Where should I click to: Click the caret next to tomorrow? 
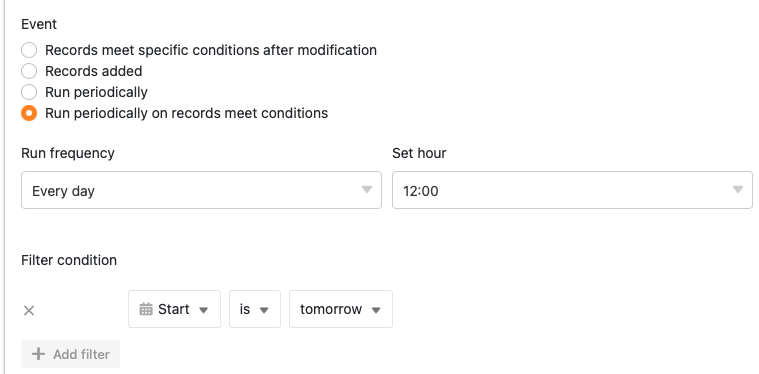(x=376, y=310)
